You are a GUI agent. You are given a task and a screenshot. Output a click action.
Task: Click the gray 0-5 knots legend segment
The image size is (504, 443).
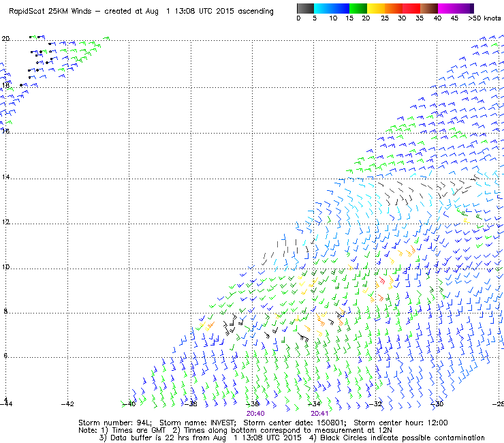click(305, 8)
